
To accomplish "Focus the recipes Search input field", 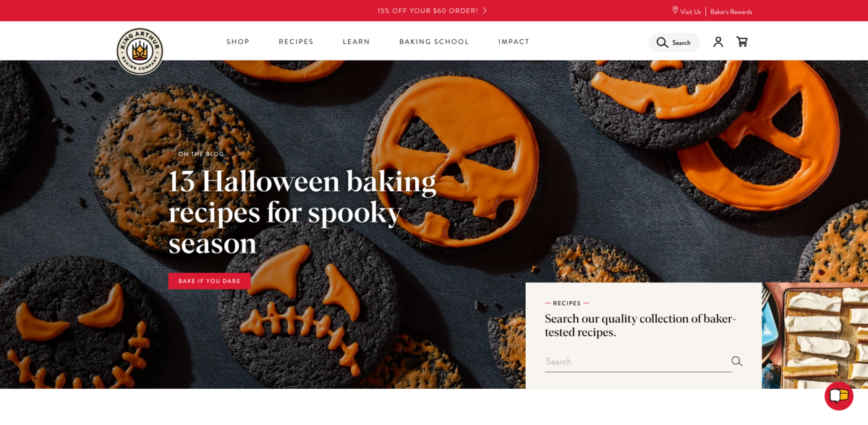I will click(x=638, y=361).
